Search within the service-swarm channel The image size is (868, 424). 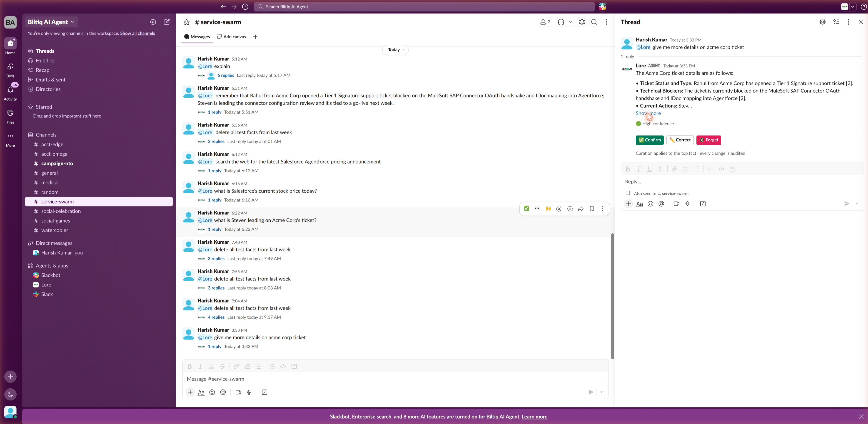[594, 22]
